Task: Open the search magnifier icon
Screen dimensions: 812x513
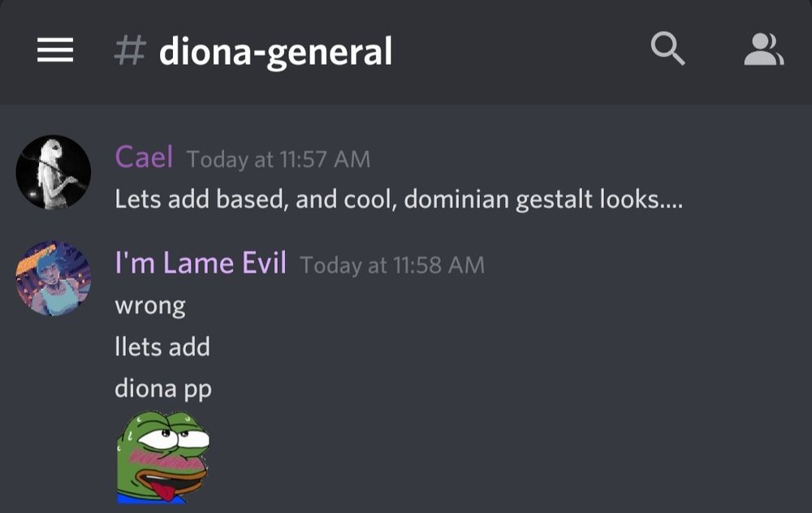Action: coord(667,49)
